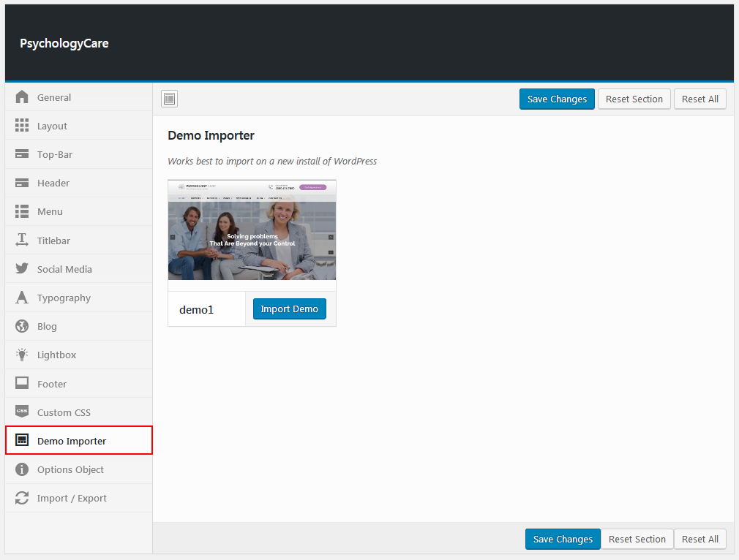Open the Menu settings section
Screen dimensions: 739x560
50,211
